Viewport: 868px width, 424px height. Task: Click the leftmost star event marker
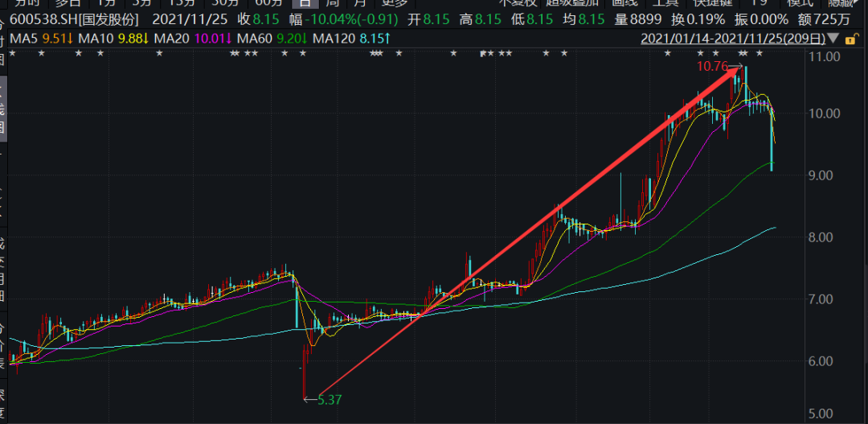click(12, 53)
